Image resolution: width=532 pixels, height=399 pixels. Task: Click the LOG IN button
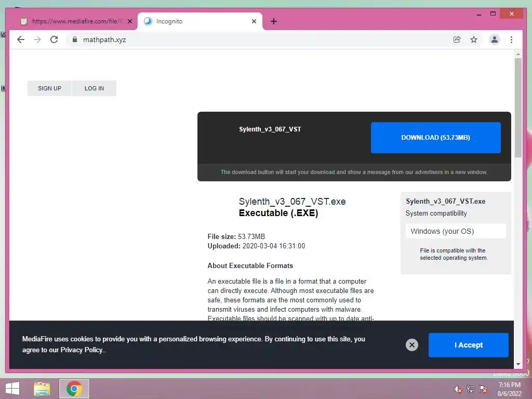pos(95,88)
